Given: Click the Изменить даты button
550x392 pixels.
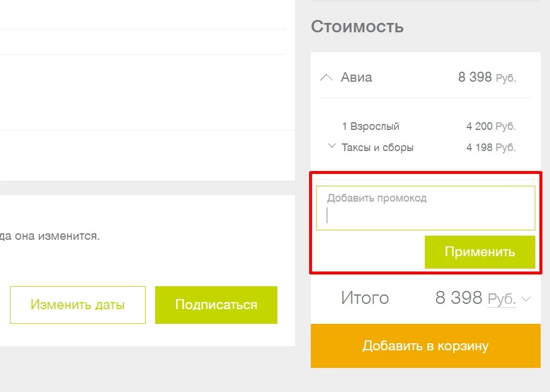Looking at the screenshot, I should pos(78,304).
